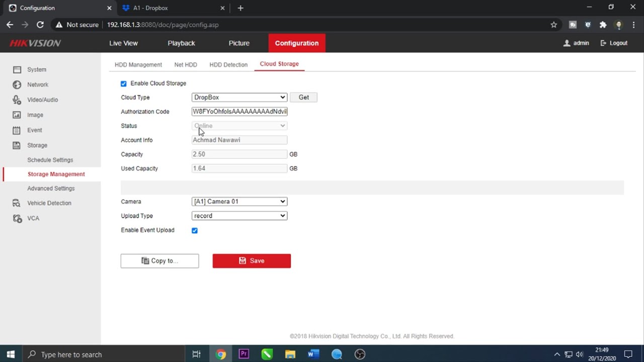Open Windows Start menu
Screen dimensions: 644x362
point(11,354)
